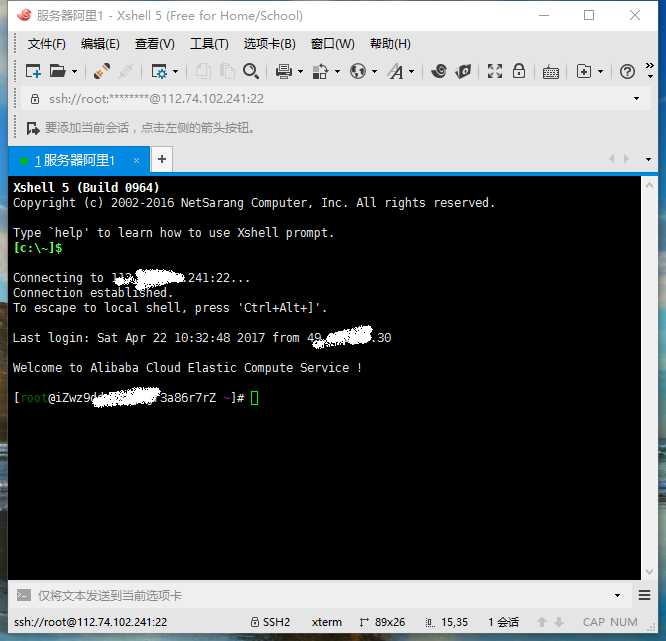Close the 服务器阿里1 tab
Screen dimensions: 666x641
tap(136, 161)
